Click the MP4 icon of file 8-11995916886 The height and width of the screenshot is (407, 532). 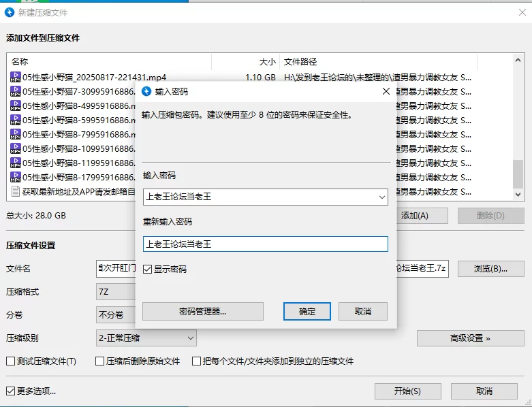(x=15, y=163)
